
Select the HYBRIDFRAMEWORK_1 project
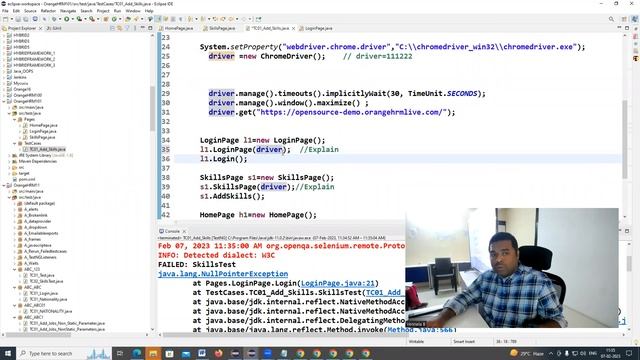(34, 53)
